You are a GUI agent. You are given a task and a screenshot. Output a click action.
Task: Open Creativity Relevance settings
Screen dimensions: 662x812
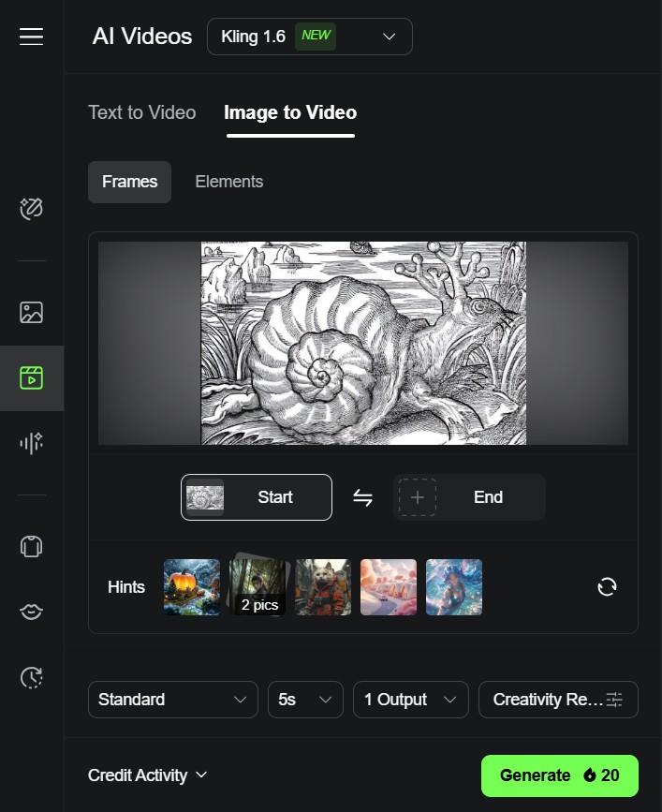click(558, 700)
